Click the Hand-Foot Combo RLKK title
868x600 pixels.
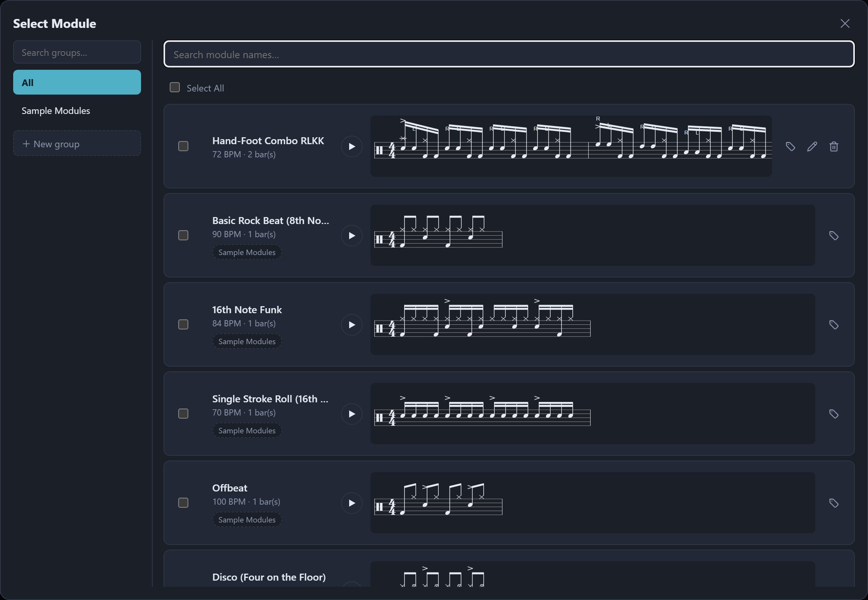point(268,141)
